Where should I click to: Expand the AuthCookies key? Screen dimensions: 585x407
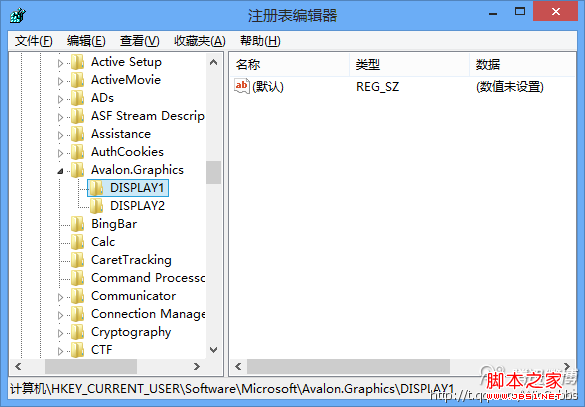pos(60,153)
